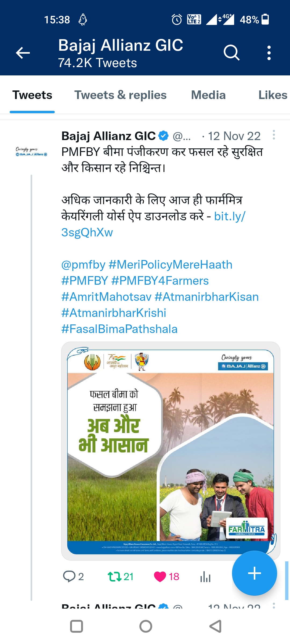This screenshot has height=644, width=290.
Task: Open tweet options three-dot menu
Action: 274,135
